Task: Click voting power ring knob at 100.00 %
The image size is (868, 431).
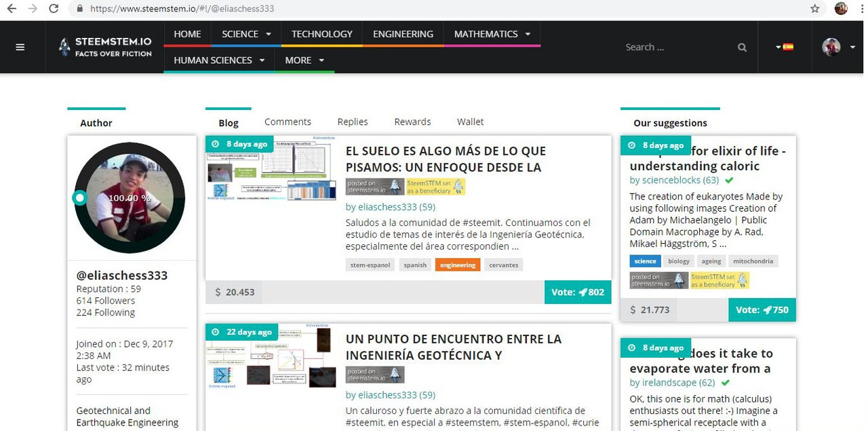Action: pos(80,198)
